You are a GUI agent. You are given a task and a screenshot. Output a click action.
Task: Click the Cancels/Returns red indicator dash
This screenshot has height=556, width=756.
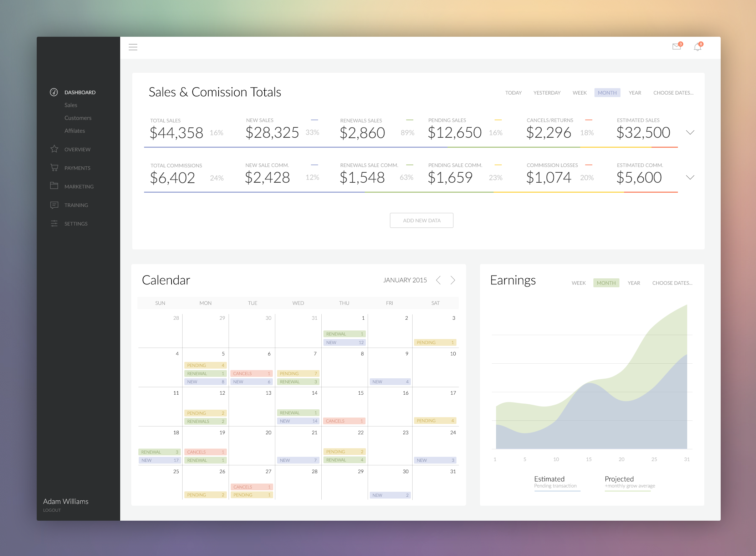pos(589,120)
